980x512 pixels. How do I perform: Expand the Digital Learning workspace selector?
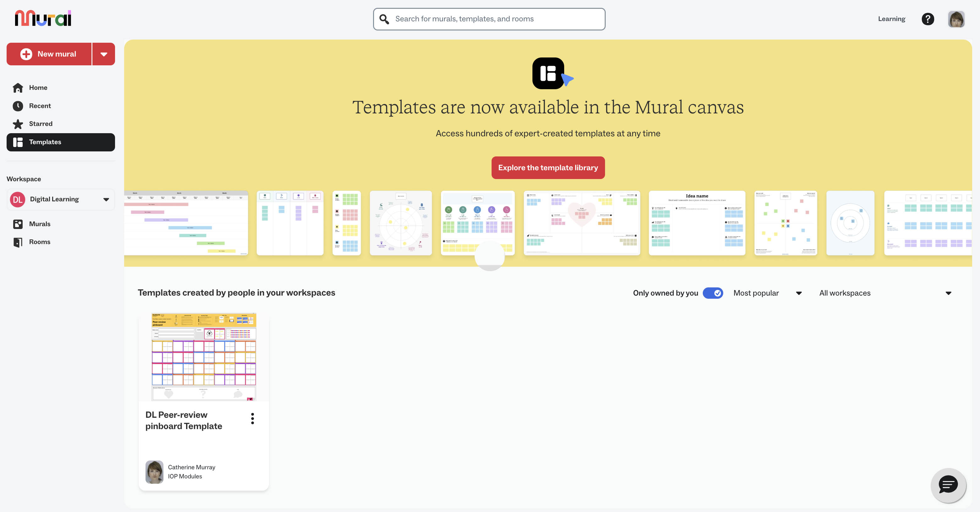point(106,199)
